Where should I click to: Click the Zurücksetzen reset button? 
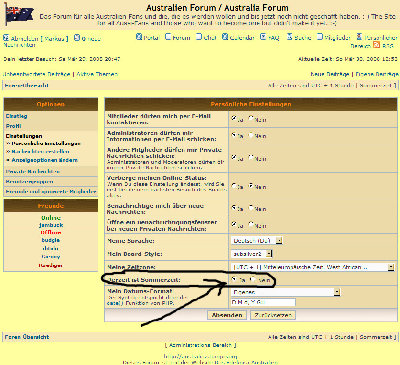(x=273, y=315)
